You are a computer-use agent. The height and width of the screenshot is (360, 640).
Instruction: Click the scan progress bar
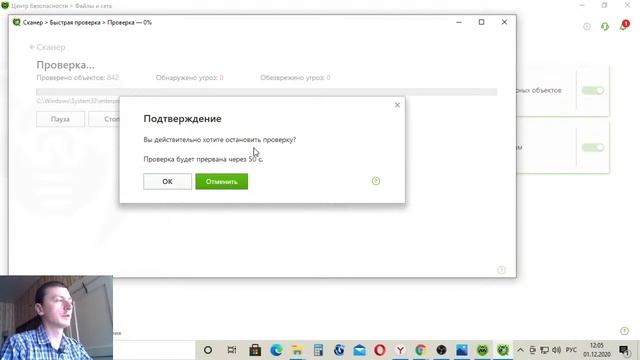tap(267, 92)
